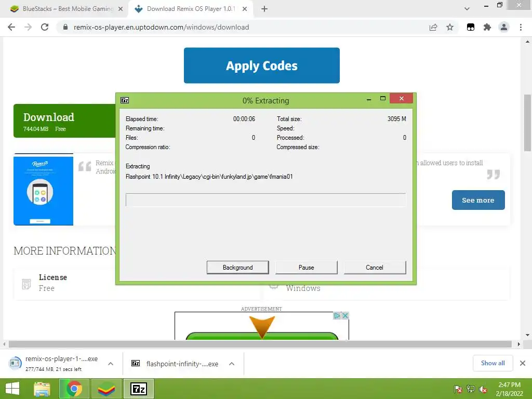This screenshot has height=399, width=532.
Task: Reload the Uptodown page
Action: click(x=45, y=27)
